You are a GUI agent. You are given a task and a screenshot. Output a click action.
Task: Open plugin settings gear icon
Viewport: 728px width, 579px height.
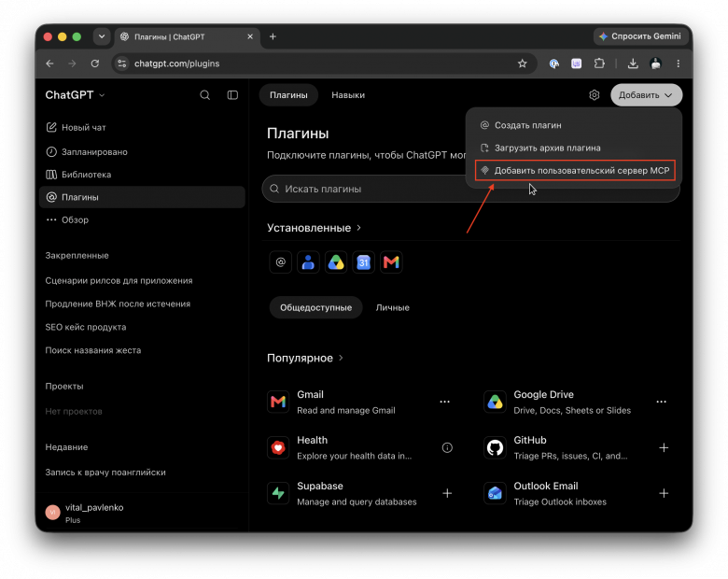click(x=595, y=95)
